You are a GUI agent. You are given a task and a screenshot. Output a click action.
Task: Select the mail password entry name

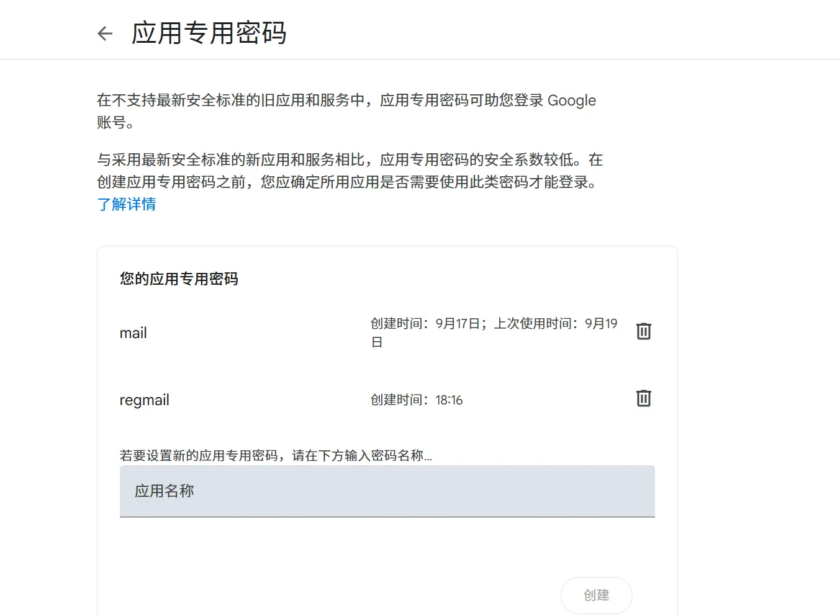click(x=133, y=333)
